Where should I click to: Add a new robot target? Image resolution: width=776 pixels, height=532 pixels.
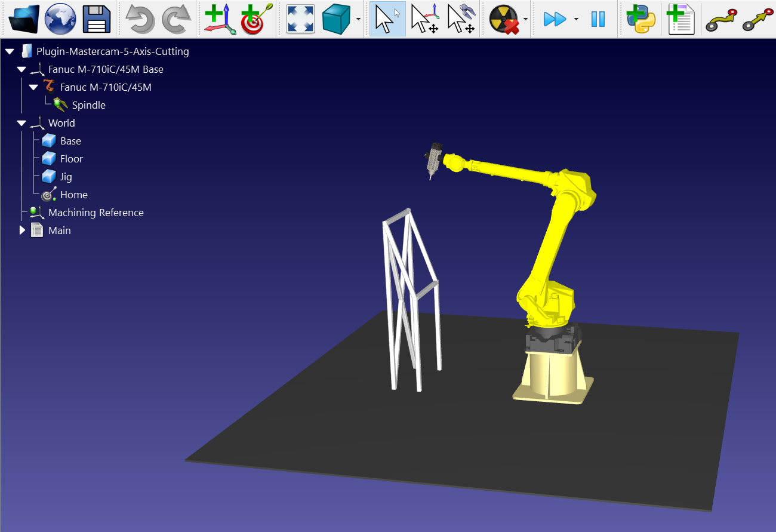(x=256, y=19)
